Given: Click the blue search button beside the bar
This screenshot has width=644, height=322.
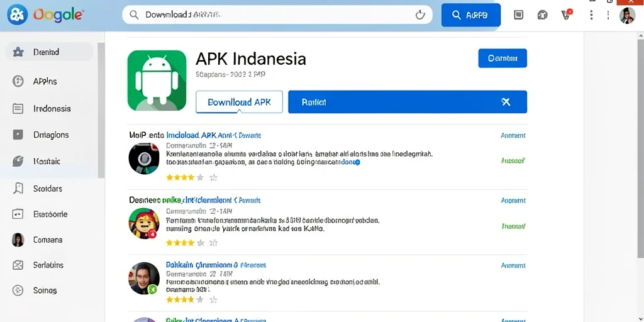Looking at the screenshot, I should (470, 15).
